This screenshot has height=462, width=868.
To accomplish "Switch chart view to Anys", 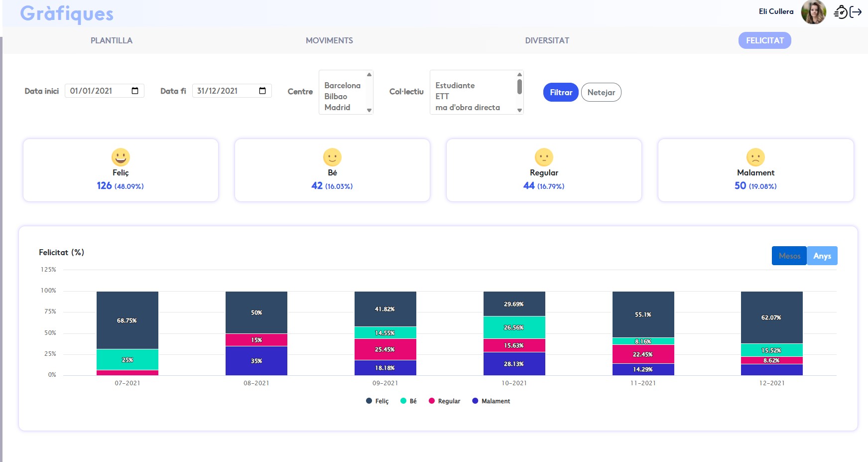I will tap(822, 256).
